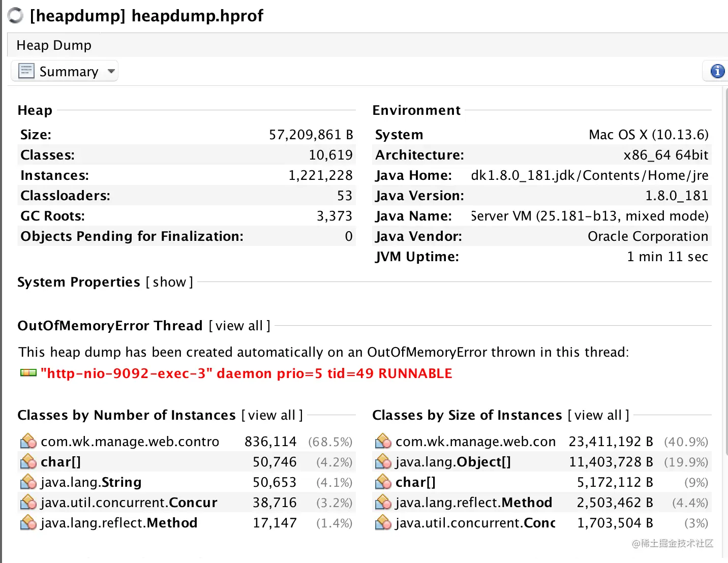Click the Java Home path value
728x563 pixels.
click(590, 175)
